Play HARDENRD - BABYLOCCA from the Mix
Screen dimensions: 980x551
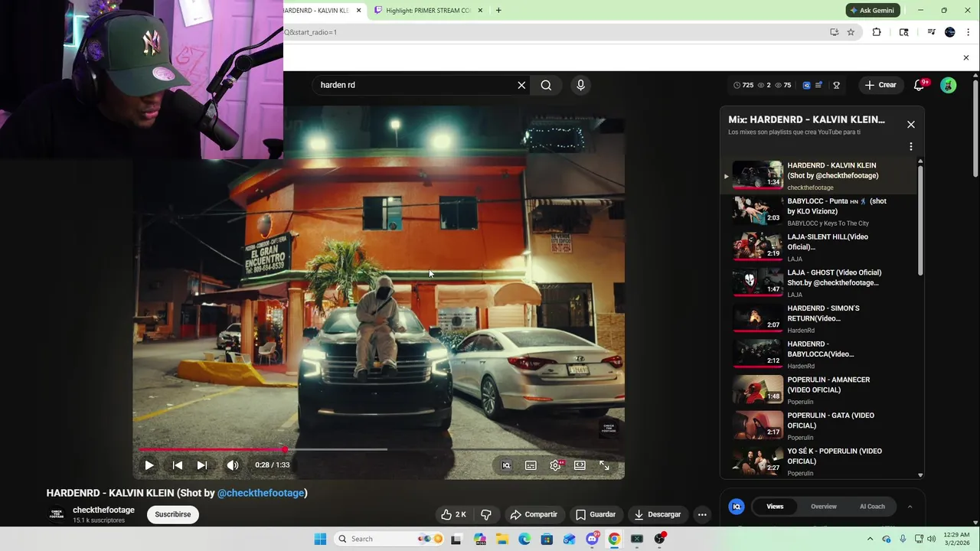coord(819,354)
